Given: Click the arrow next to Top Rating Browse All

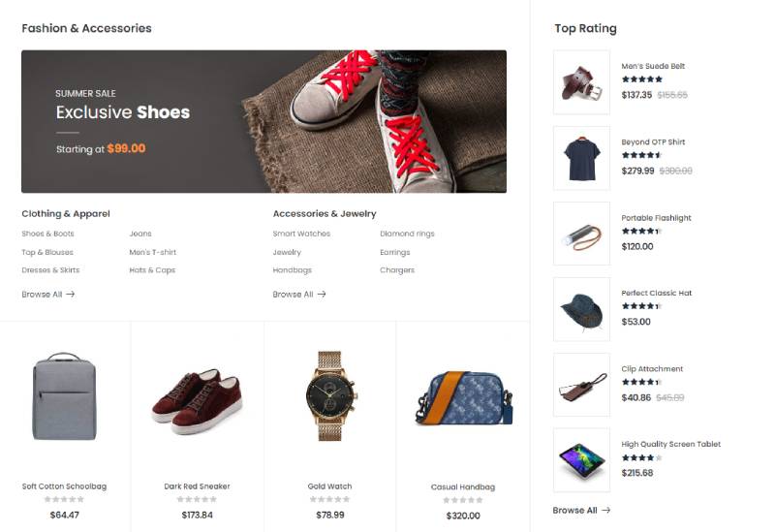Looking at the screenshot, I should (606, 510).
